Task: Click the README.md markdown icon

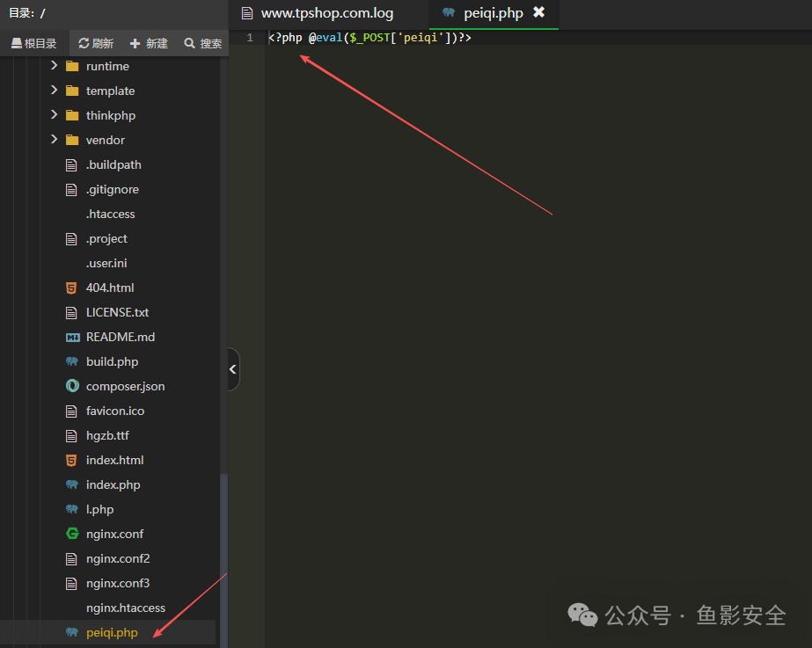Action: pyautogui.click(x=72, y=338)
